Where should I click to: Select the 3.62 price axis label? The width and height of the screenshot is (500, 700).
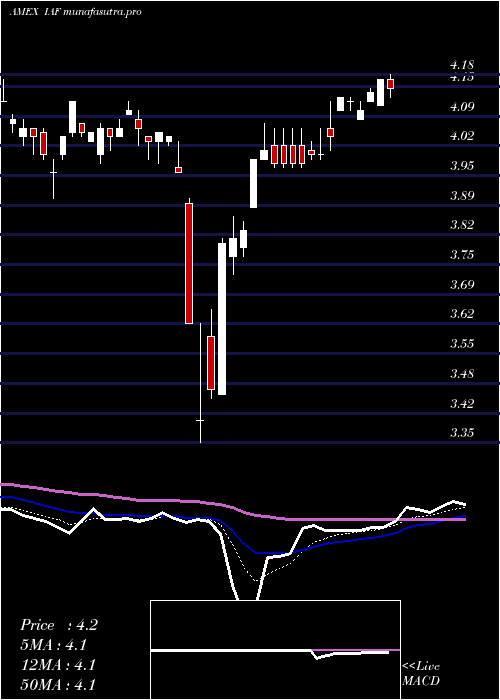pos(462,313)
